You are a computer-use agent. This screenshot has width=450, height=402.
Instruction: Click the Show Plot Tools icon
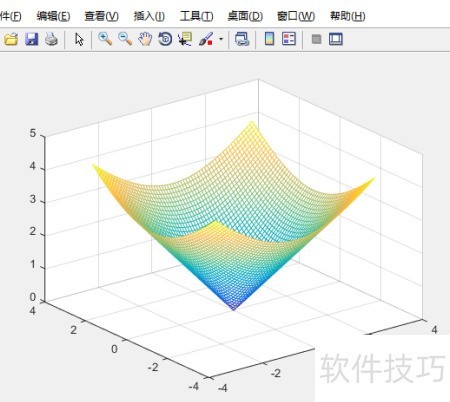(x=336, y=39)
